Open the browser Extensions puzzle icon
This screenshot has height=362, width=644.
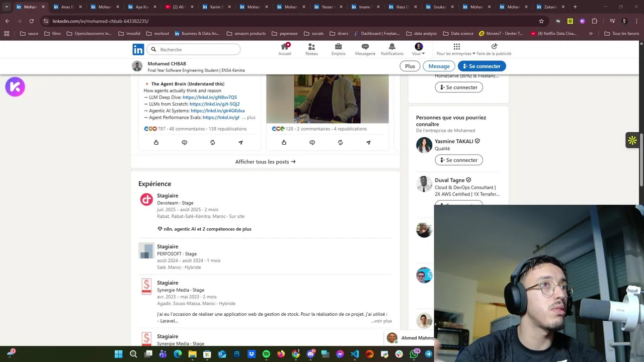click(594, 21)
